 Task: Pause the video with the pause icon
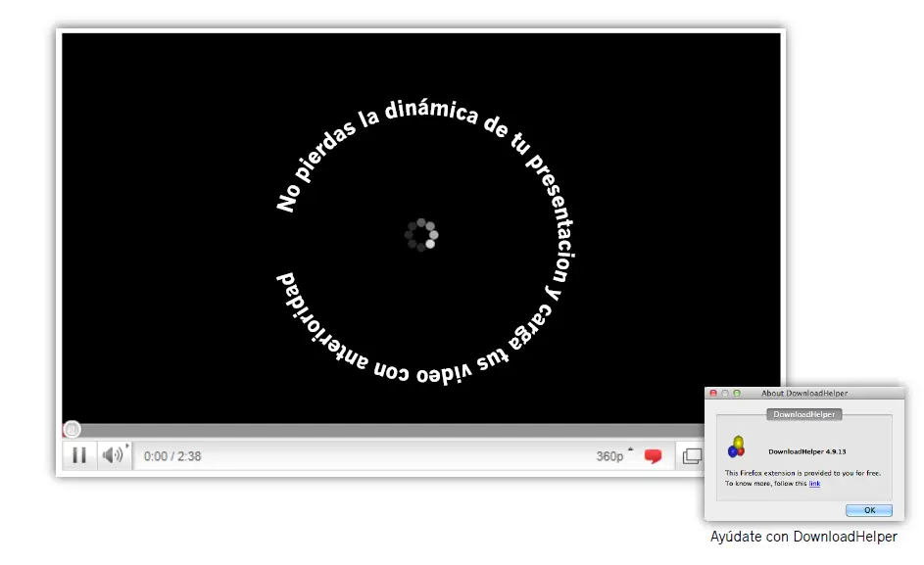pos(79,455)
